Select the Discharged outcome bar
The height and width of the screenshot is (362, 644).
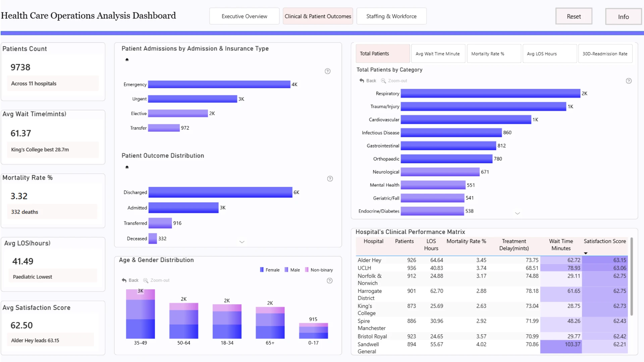click(220, 192)
